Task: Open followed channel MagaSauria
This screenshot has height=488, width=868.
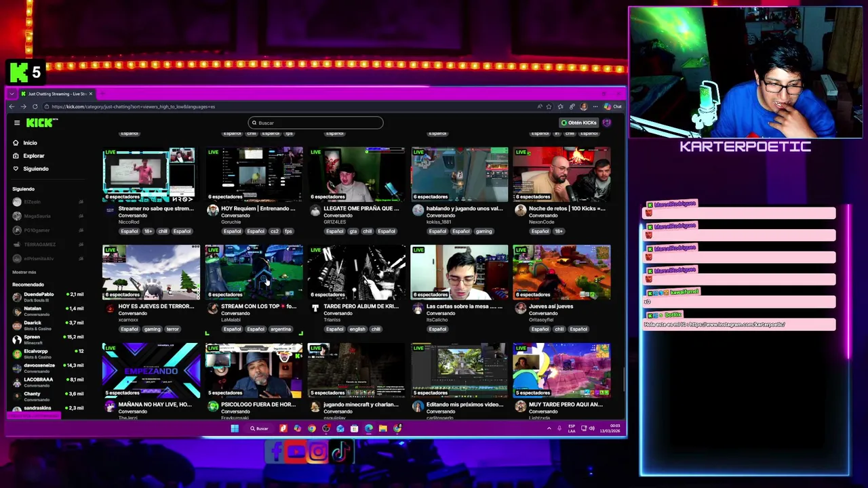Action: [x=47, y=216]
